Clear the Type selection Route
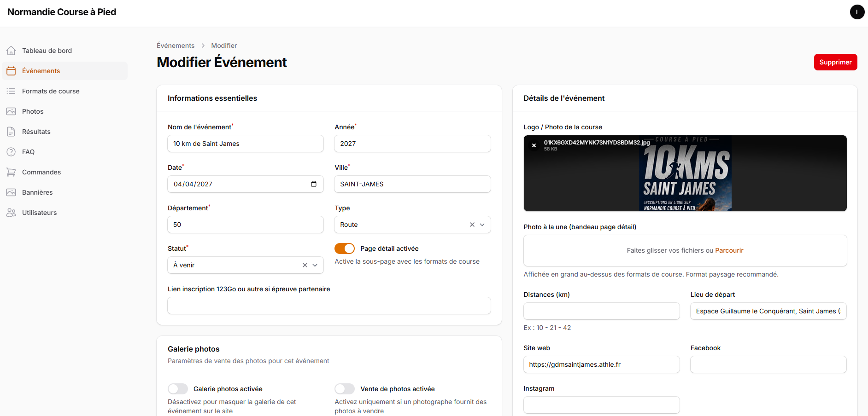Screen dimensions: 868x416 pyautogui.click(x=472, y=225)
